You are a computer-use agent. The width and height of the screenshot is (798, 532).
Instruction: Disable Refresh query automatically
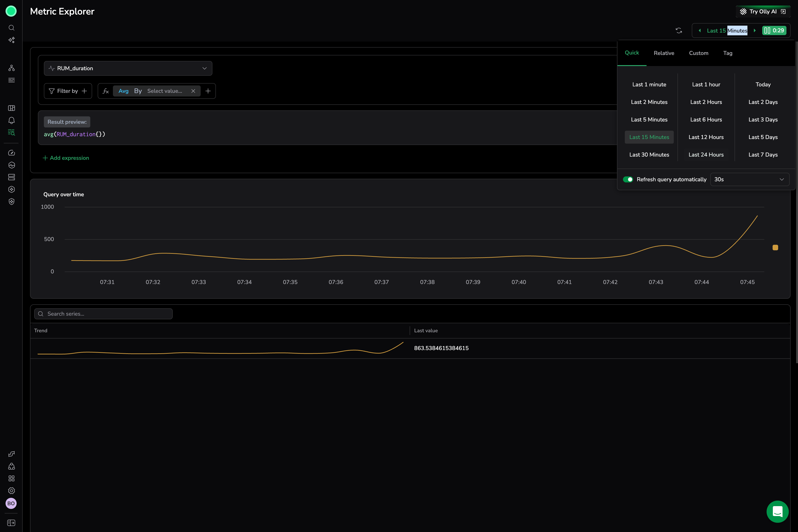coord(628,179)
